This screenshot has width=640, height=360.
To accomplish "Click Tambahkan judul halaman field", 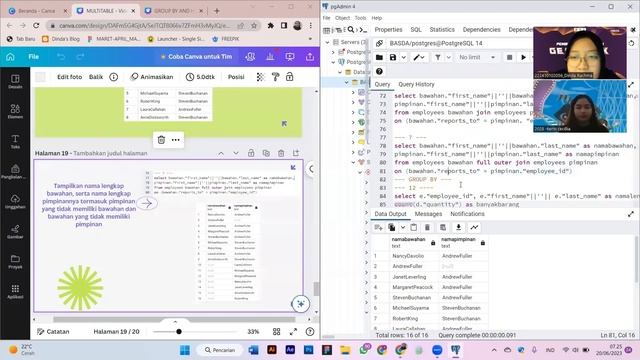I will (x=110, y=153).
